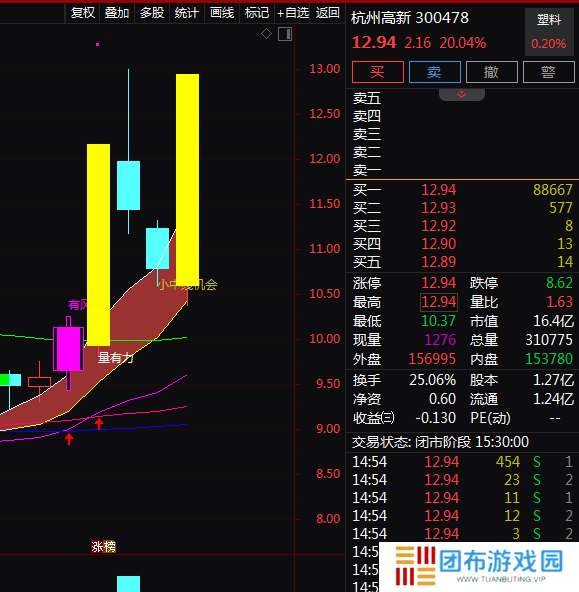Click the 张榜 marker label on chart

[x=103, y=547]
